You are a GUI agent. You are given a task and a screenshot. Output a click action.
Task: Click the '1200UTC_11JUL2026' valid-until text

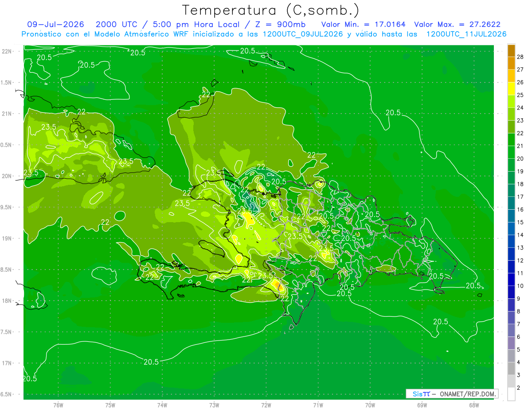pyautogui.click(x=466, y=34)
